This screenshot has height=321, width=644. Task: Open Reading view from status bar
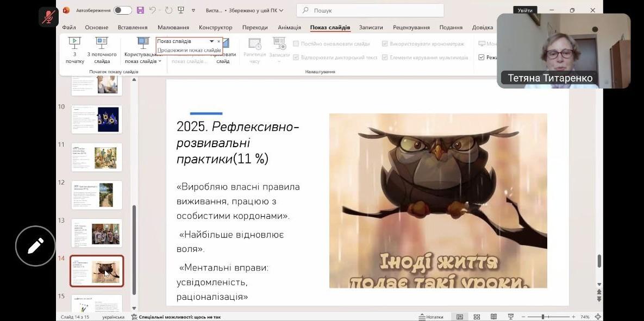(x=493, y=317)
